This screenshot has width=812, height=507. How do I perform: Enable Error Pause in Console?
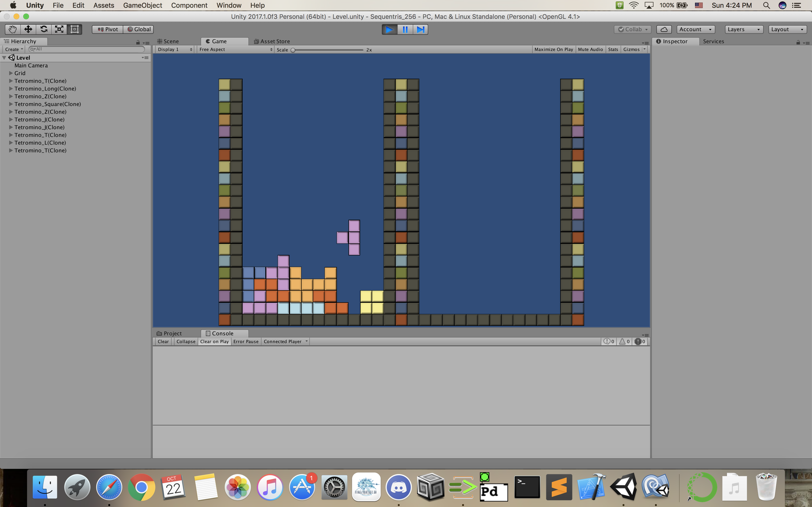246,341
